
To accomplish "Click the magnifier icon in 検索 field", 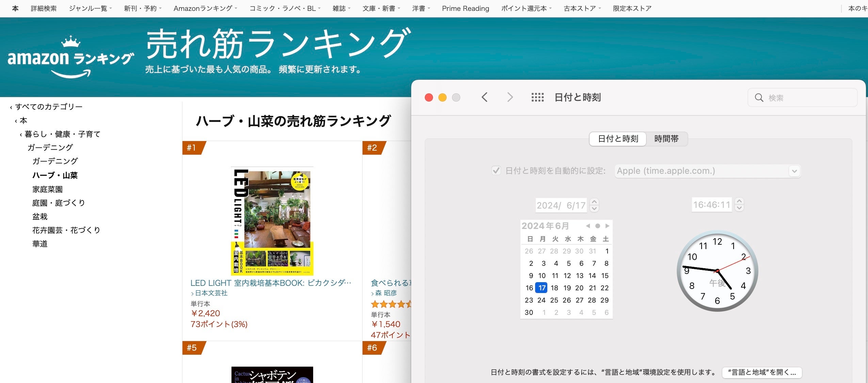I will (759, 98).
